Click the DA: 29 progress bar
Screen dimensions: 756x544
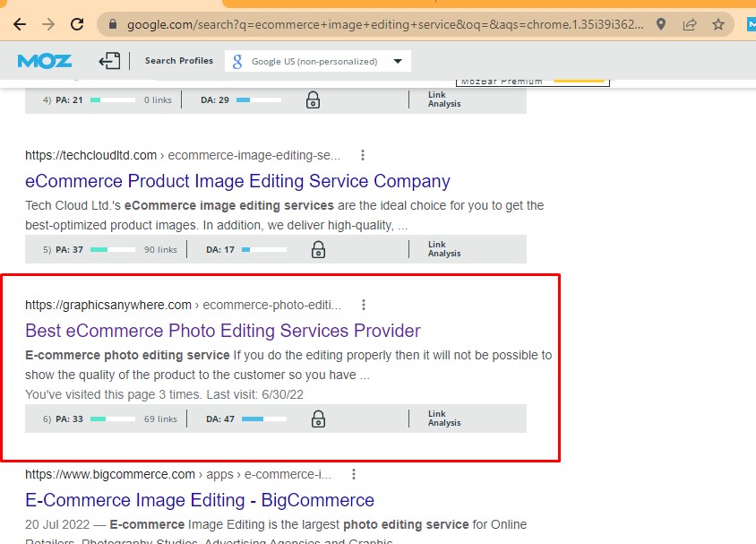[x=259, y=100]
